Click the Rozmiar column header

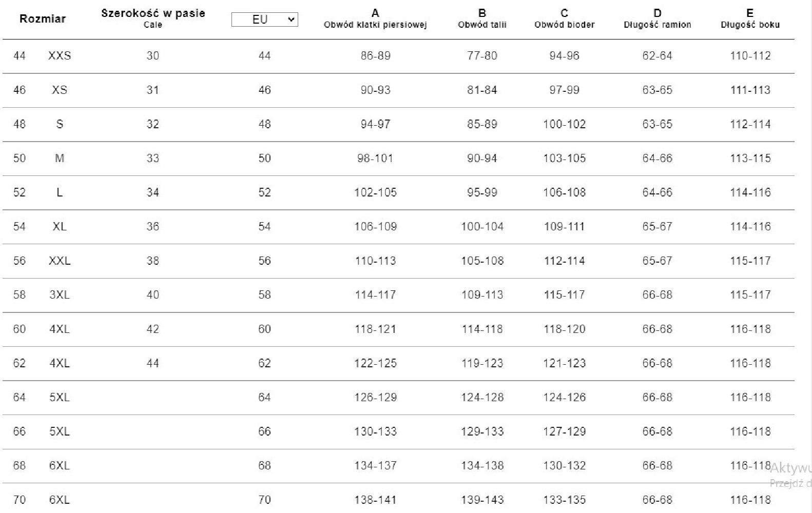pyautogui.click(x=43, y=19)
